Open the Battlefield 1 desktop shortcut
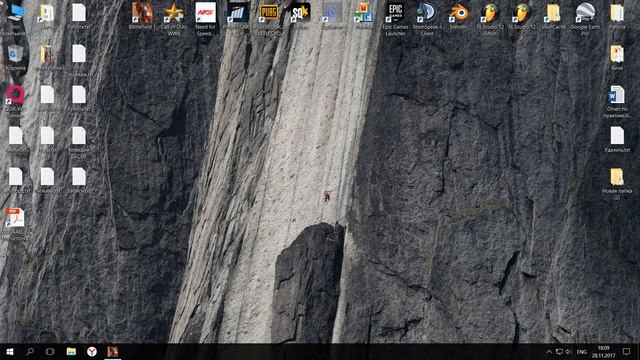 142,13
